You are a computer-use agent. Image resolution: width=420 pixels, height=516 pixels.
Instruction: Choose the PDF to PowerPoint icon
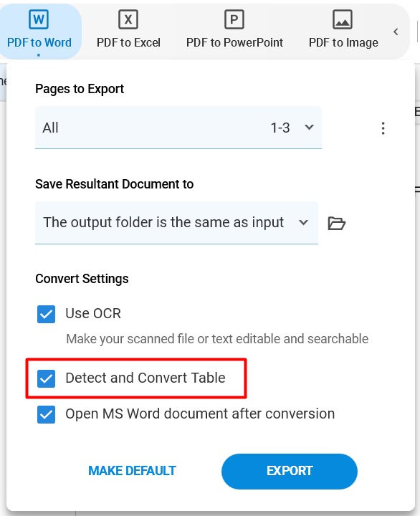234,19
